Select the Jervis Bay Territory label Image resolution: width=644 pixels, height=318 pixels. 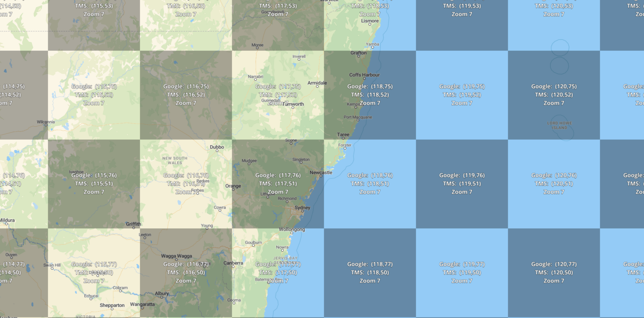(x=285, y=260)
